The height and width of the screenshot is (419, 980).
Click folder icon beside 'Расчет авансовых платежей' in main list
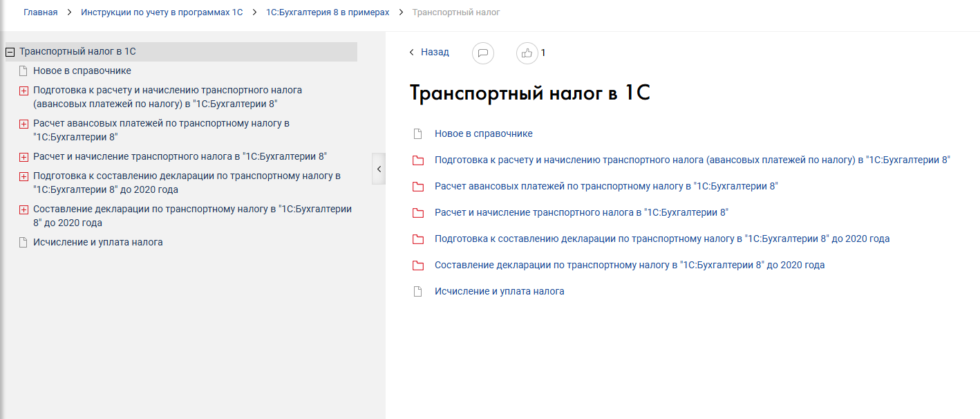point(417,187)
